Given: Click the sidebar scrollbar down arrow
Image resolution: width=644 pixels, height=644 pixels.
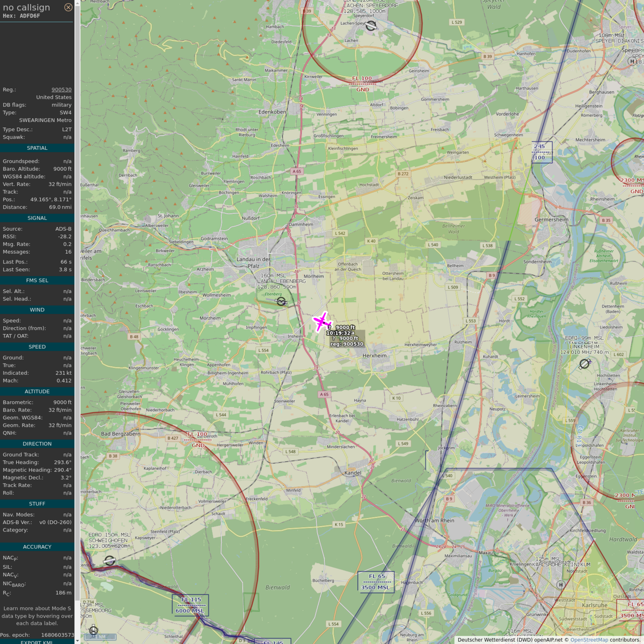Looking at the screenshot, I should pyautogui.click(x=77, y=641).
